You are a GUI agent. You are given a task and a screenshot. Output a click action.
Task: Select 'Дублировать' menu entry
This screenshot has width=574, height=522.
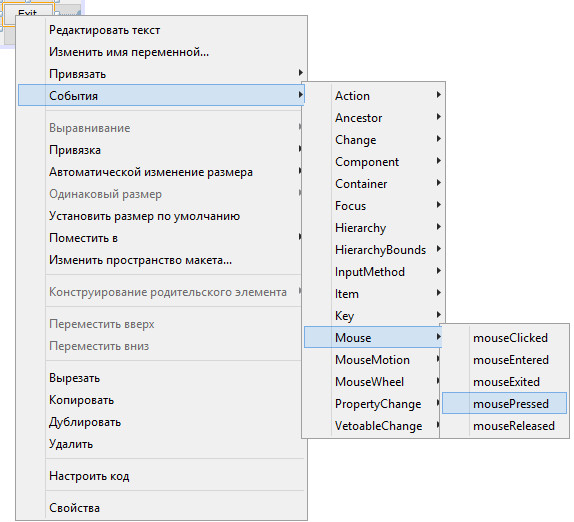[x=161, y=422]
